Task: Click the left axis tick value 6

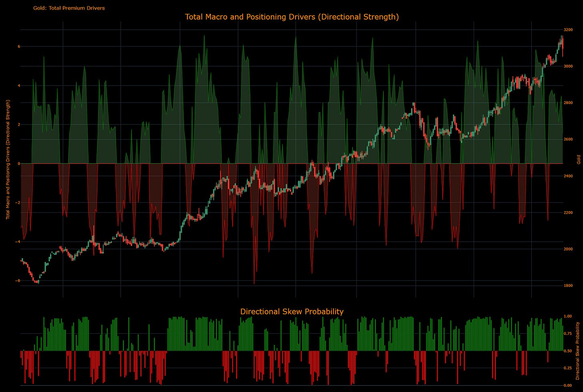Action: tap(19, 46)
